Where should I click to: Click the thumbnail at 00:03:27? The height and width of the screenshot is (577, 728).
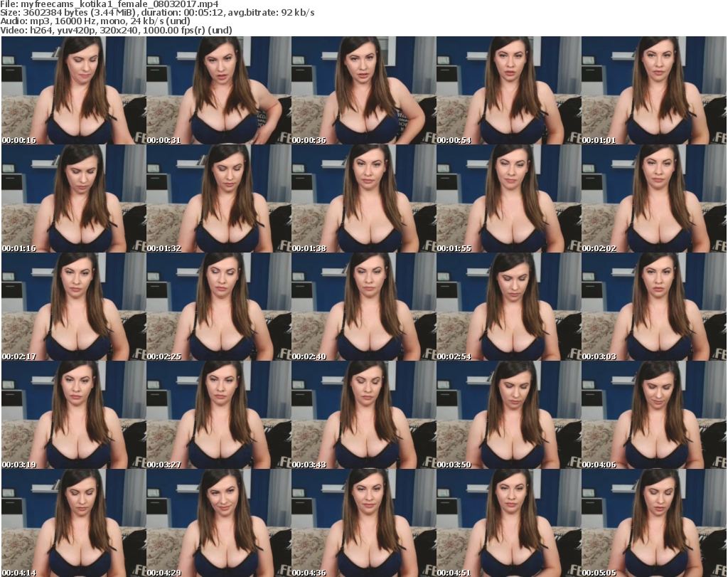[219, 415]
